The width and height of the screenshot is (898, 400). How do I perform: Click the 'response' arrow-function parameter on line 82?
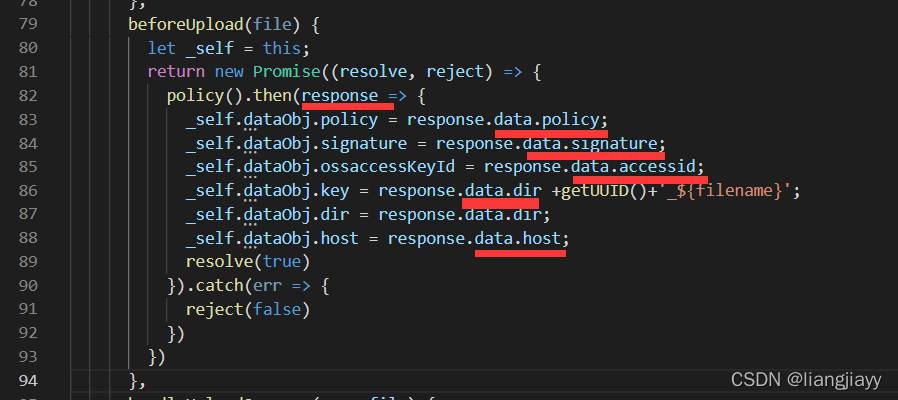(340, 95)
